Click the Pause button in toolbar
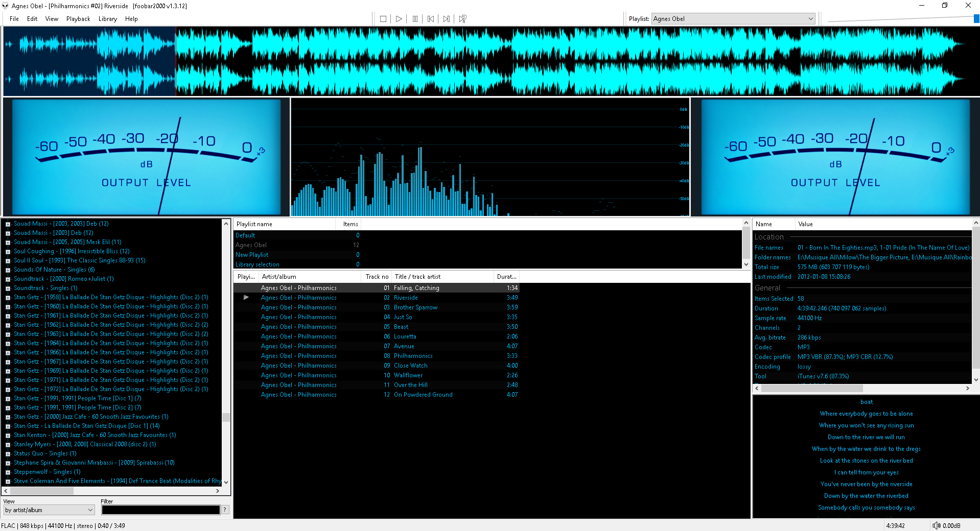The image size is (980, 531). pos(415,19)
